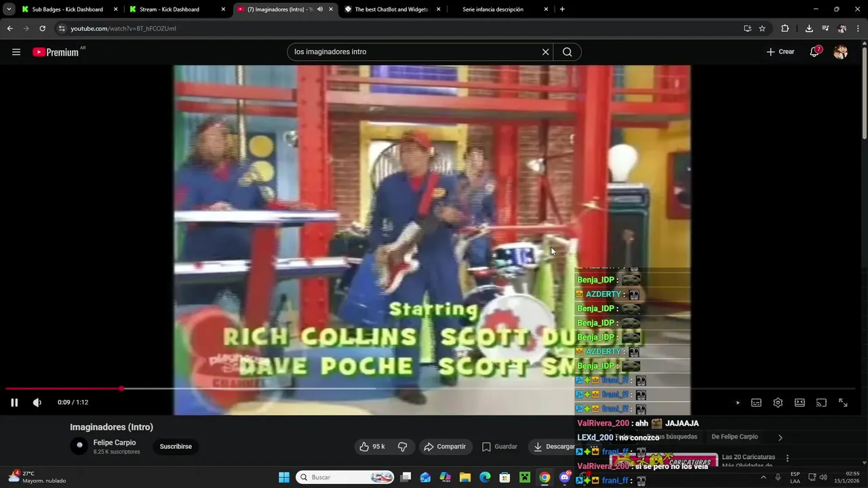The height and width of the screenshot is (488, 868).
Task: Mute the video player volume
Action: 37,403
